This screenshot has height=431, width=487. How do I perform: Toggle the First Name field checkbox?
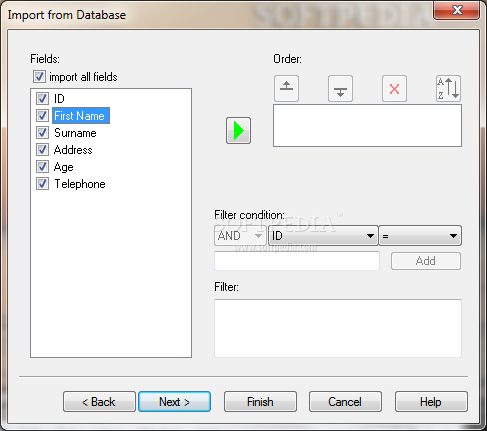tap(42, 116)
